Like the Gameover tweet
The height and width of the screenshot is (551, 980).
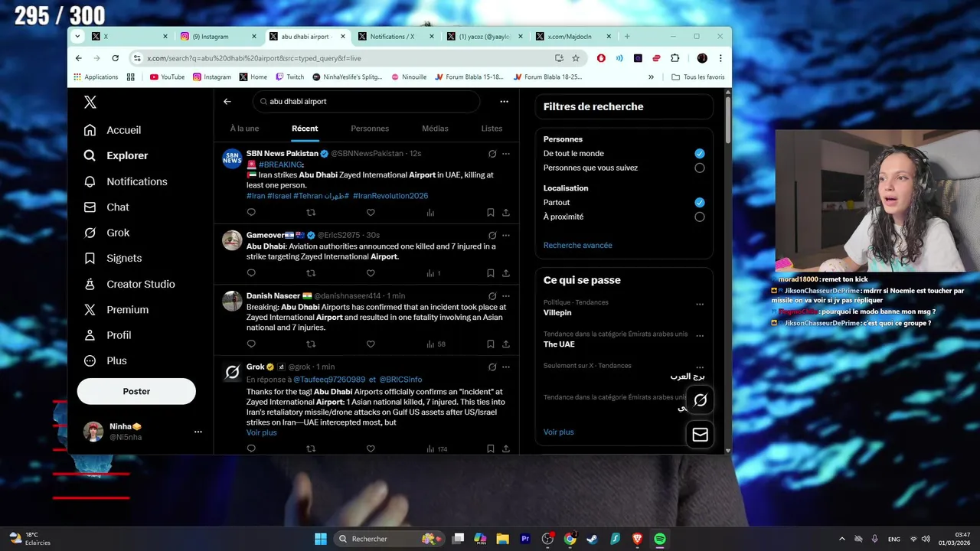pyautogui.click(x=371, y=273)
